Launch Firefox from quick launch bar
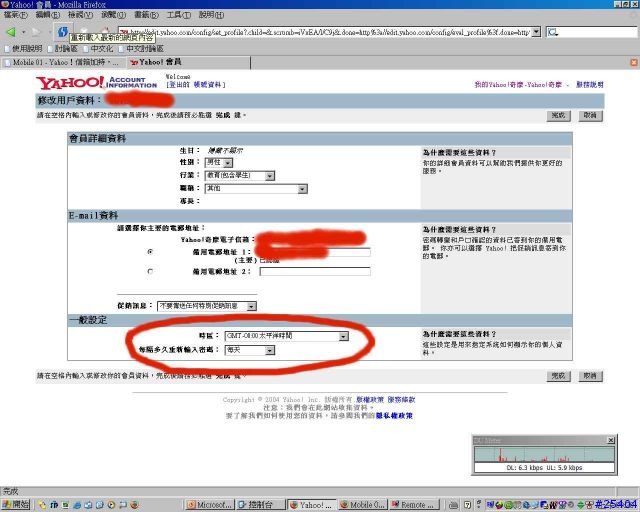Viewport: 640px width, 512px height. click(135, 505)
